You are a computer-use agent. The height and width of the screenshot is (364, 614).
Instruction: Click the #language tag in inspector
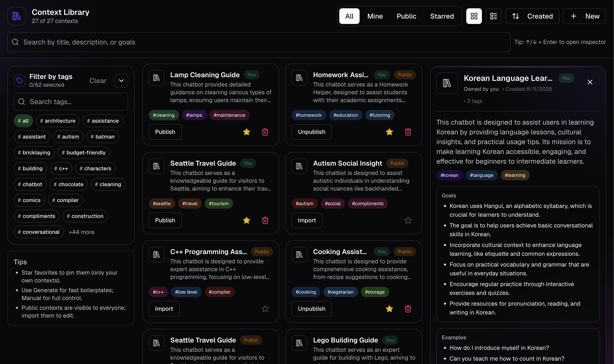481,175
